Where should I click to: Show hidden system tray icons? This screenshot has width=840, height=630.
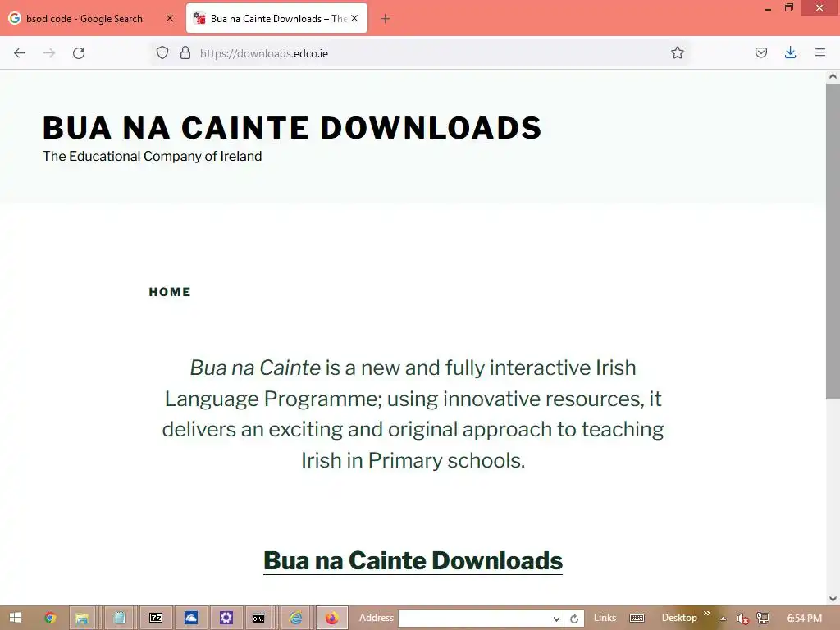724,619
